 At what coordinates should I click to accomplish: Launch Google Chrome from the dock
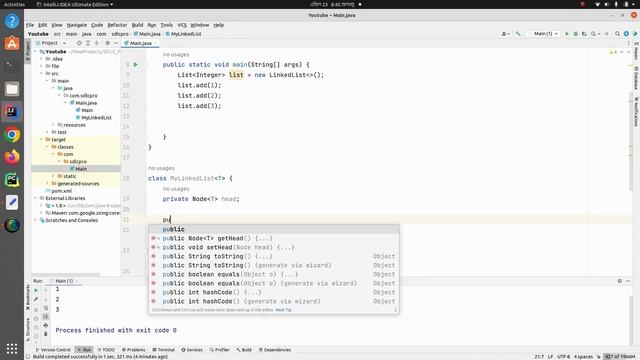click(12, 134)
